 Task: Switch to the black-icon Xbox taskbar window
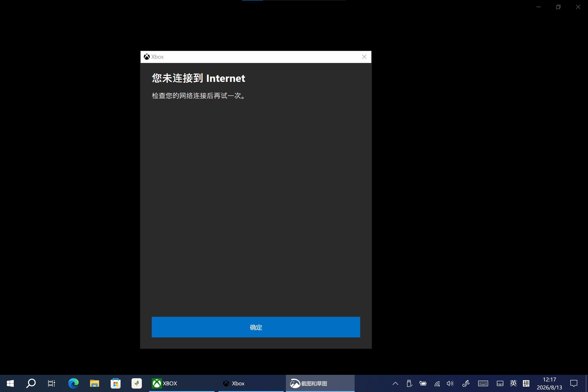pyautogui.click(x=251, y=383)
